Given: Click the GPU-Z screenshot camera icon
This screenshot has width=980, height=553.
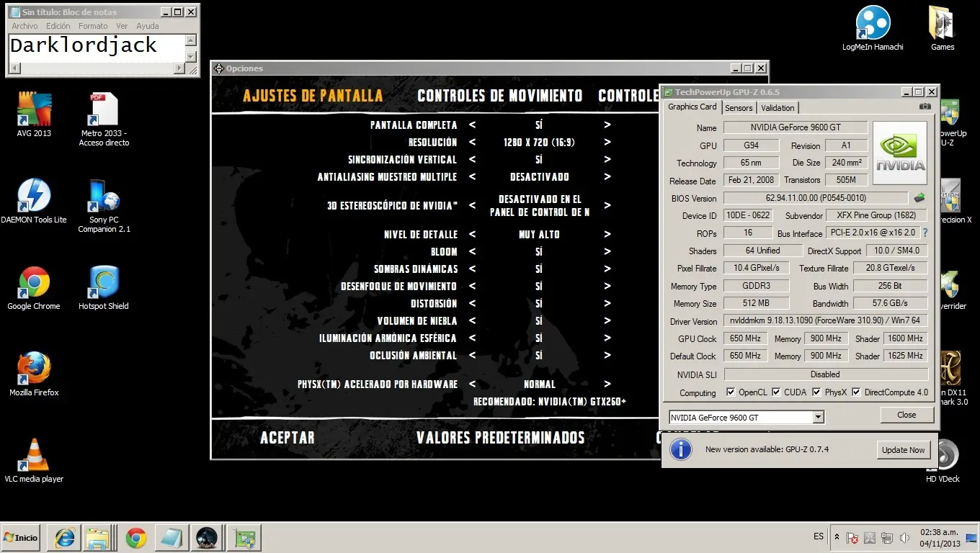Looking at the screenshot, I should click(925, 107).
